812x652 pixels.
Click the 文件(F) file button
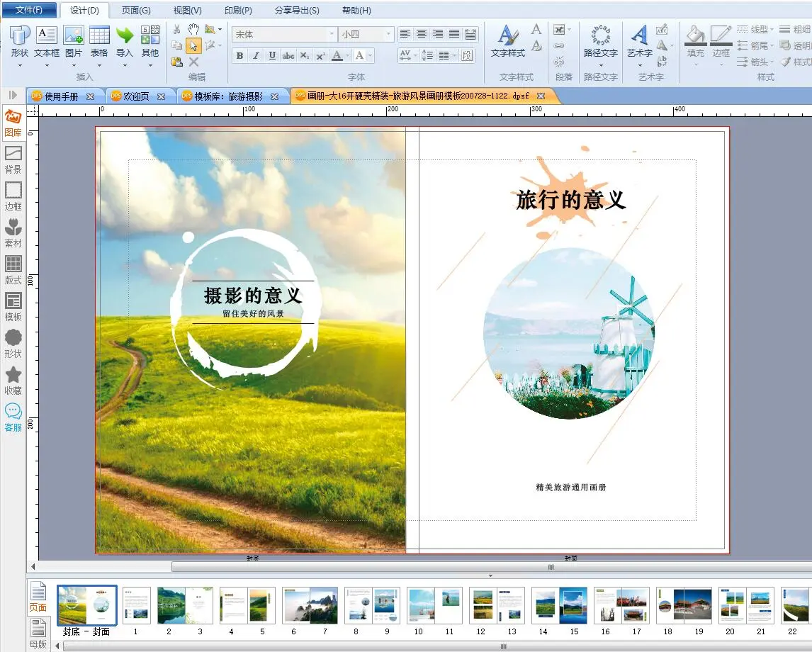point(28,10)
